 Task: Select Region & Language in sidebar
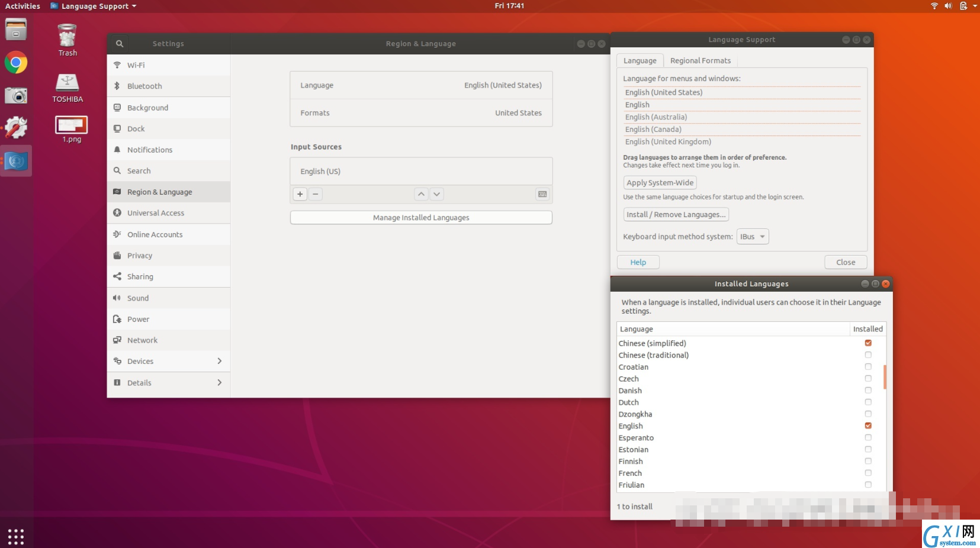tap(169, 192)
